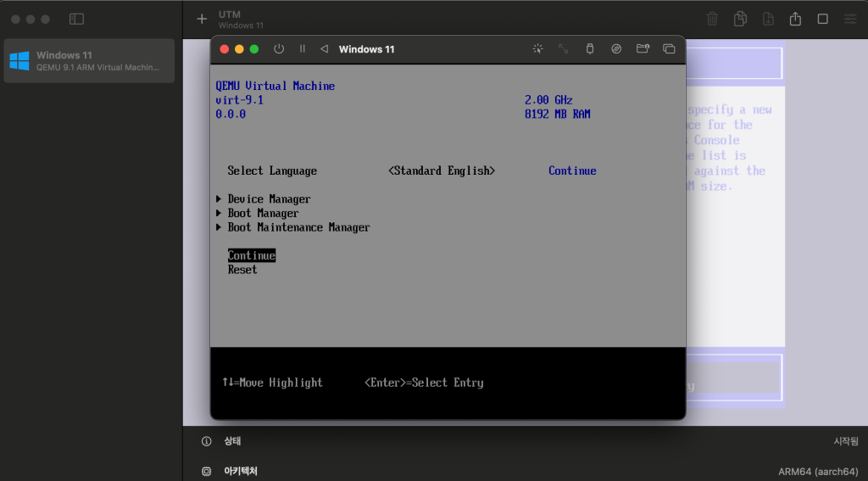
Task: Click the power button in VM window toolbar
Action: pyautogui.click(x=279, y=48)
